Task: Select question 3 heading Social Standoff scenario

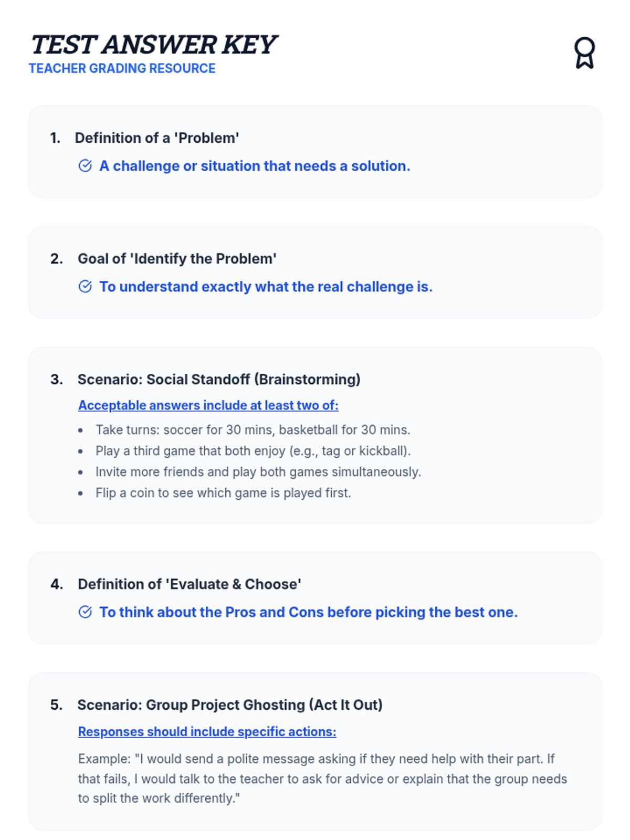Action: (x=219, y=380)
